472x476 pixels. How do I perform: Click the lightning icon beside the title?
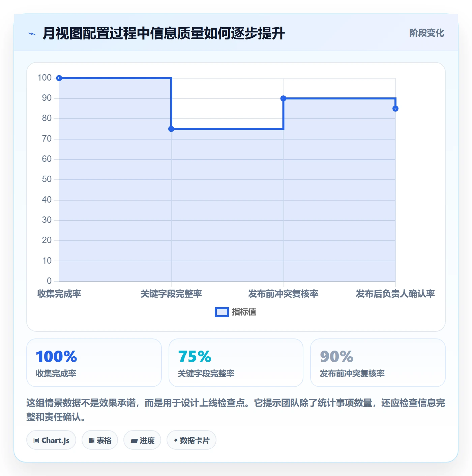(32, 34)
